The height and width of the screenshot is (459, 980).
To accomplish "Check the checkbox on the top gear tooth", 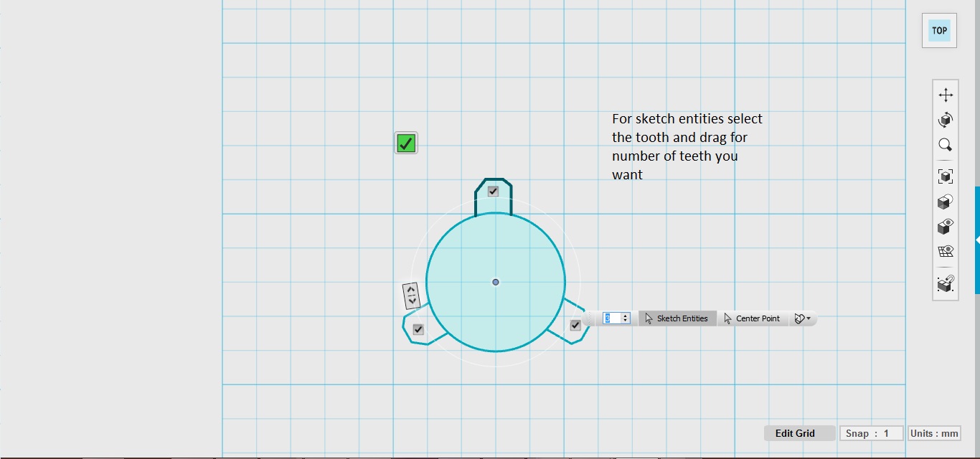I will coord(493,191).
